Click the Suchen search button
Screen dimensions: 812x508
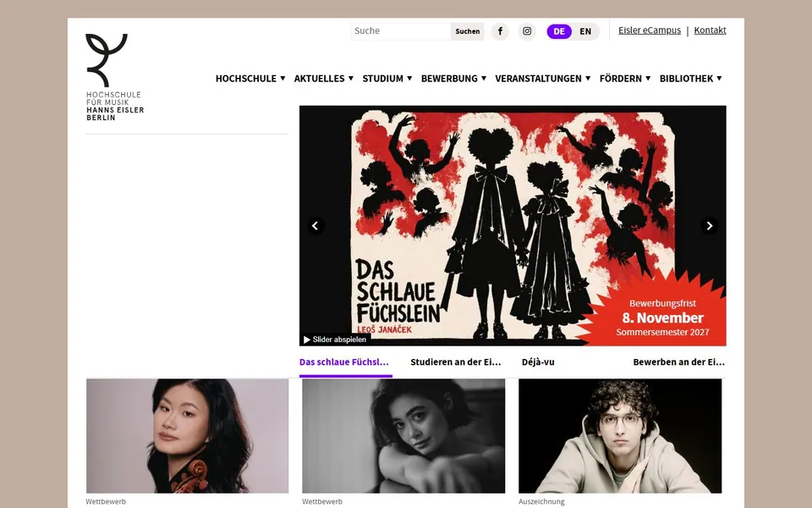click(468, 31)
